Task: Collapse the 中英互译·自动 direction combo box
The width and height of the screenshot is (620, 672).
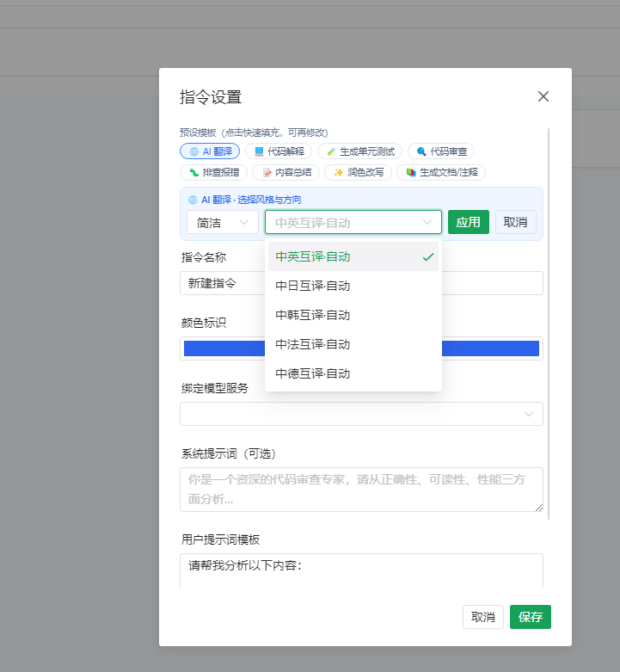Action: coord(353,222)
